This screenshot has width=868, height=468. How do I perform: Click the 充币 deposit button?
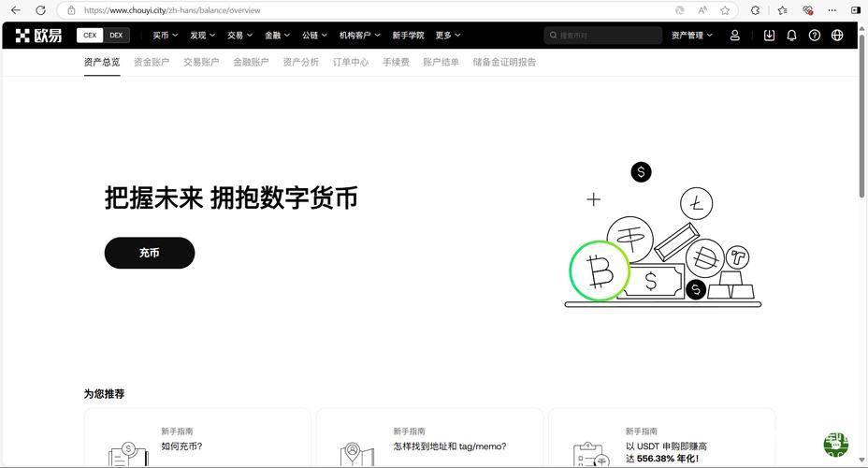[x=150, y=253]
